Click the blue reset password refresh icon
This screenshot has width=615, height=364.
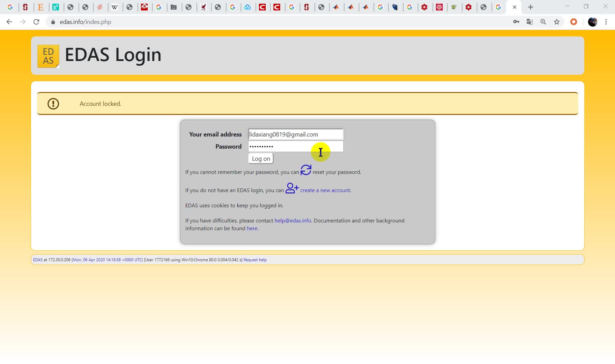(x=306, y=170)
